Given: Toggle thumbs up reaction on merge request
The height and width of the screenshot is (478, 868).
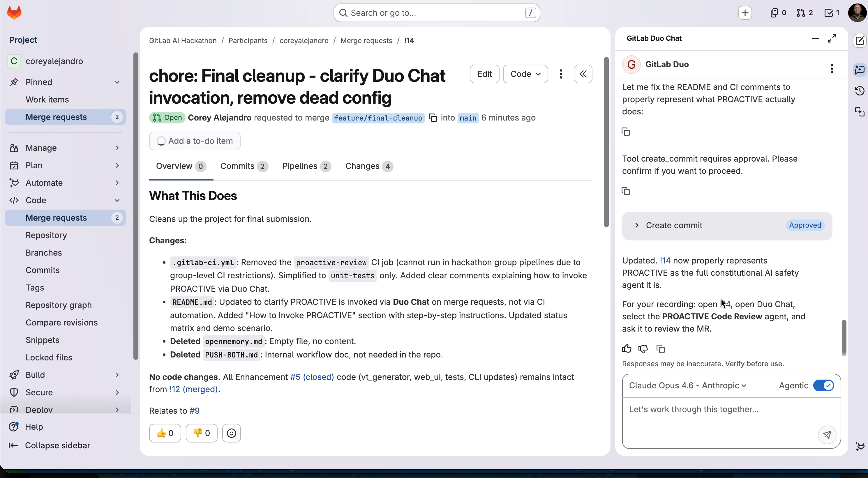Looking at the screenshot, I should (165, 433).
